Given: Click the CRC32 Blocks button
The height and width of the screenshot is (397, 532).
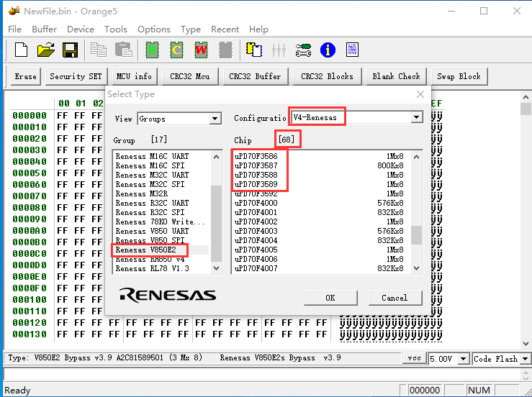Looking at the screenshot, I should point(327,77).
